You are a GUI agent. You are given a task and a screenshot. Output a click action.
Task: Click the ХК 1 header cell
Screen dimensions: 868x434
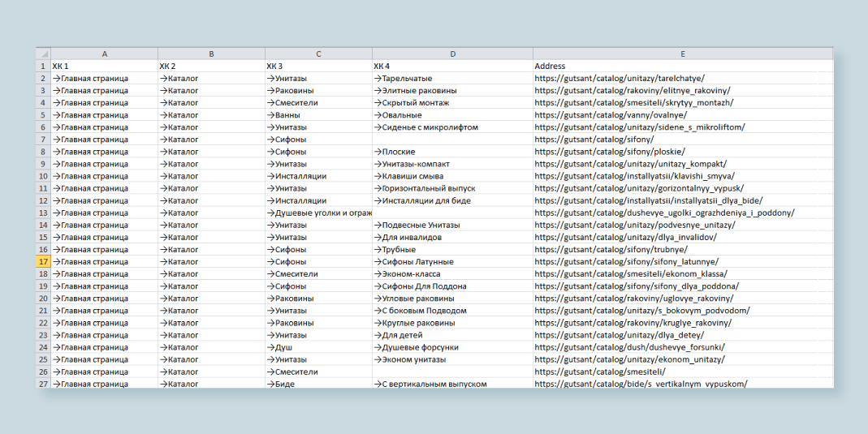point(105,67)
